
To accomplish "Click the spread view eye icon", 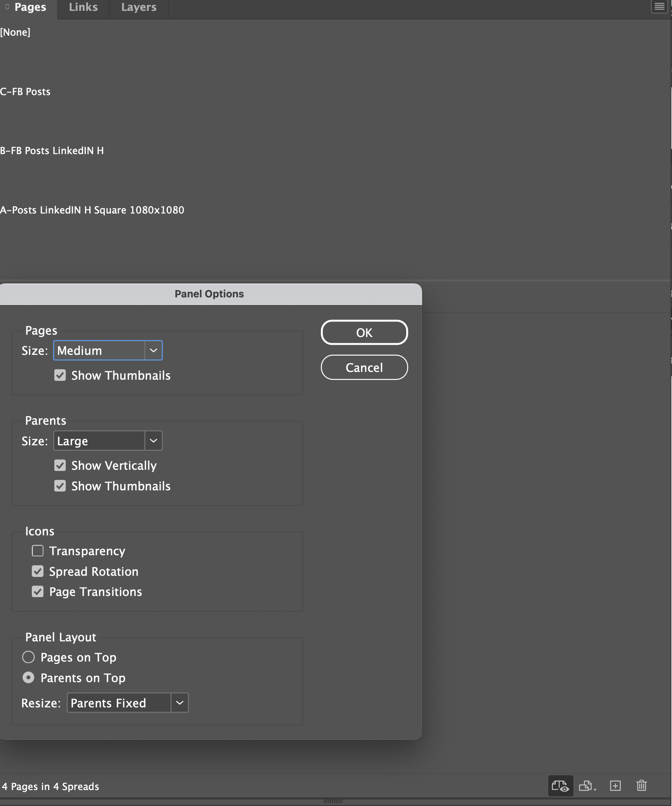I will pos(560,786).
